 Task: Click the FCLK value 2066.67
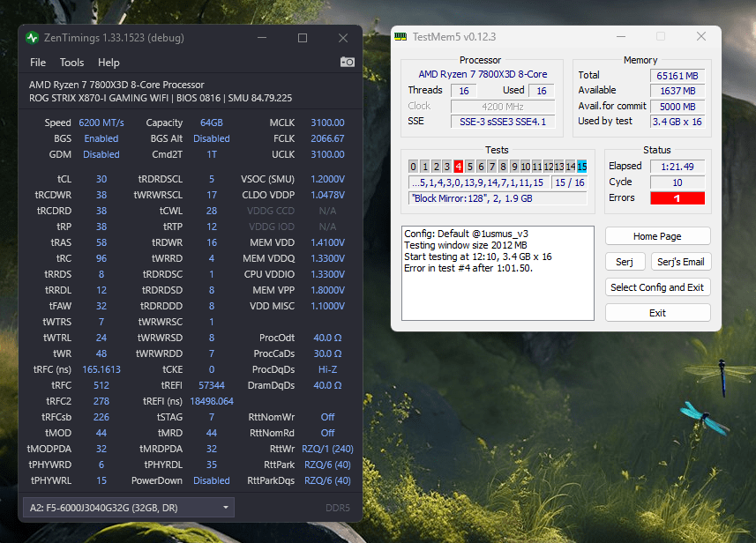[327, 138]
